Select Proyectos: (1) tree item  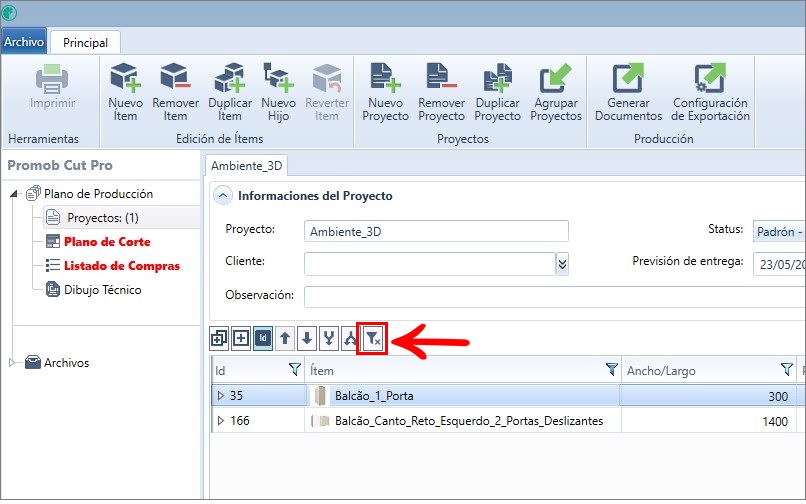pyautogui.click(x=102, y=218)
